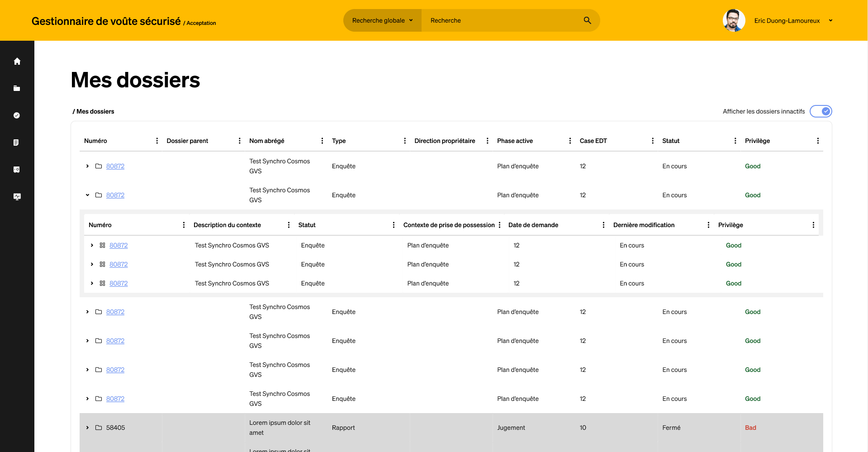The image size is (868, 452).
Task: Open the Privilège column options menu
Action: coord(818,141)
